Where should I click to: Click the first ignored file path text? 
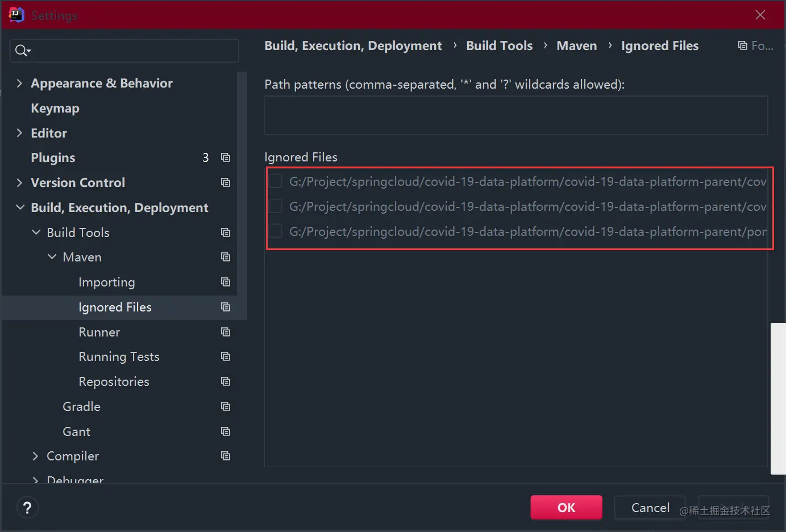(x=528, y=181)
